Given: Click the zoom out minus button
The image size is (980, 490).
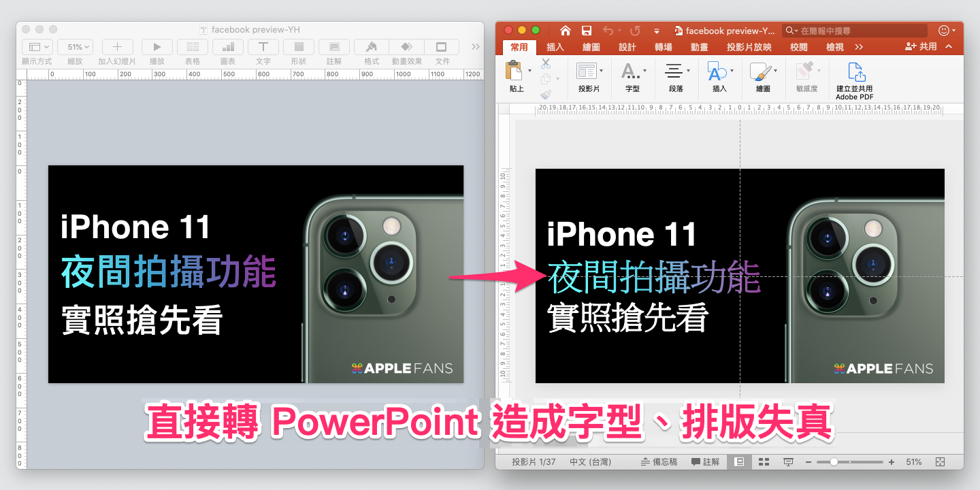Looking at the screenshot, I should (808, 461).
